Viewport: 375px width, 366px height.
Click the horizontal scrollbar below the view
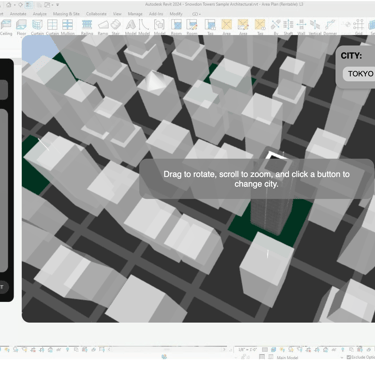[168, 350]
